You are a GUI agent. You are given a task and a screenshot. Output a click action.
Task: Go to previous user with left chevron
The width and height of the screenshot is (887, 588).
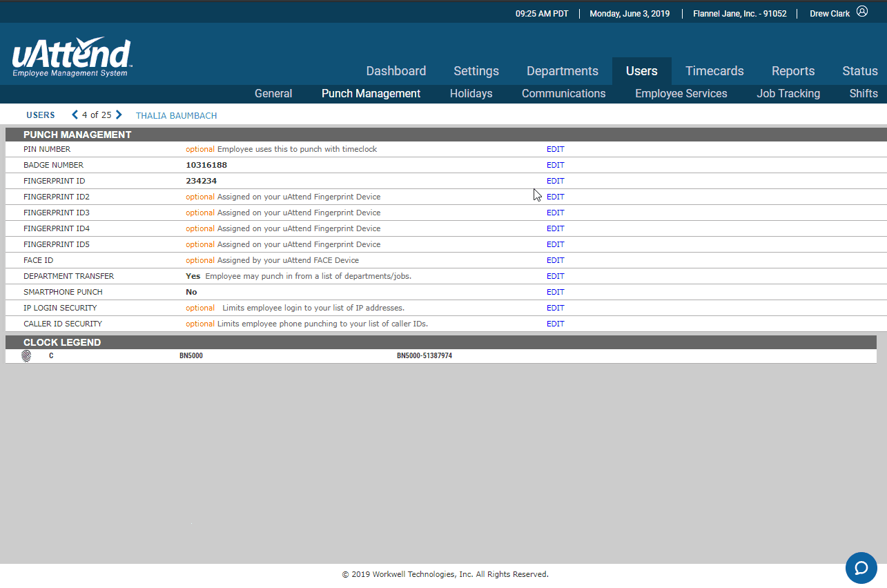coord(75,115)
